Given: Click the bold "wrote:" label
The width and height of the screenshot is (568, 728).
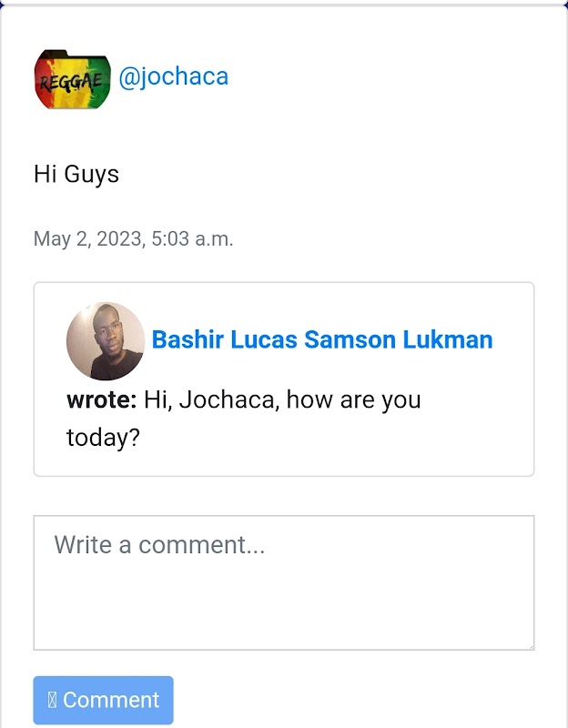Looking at the screenshot, I should (101, 399).
